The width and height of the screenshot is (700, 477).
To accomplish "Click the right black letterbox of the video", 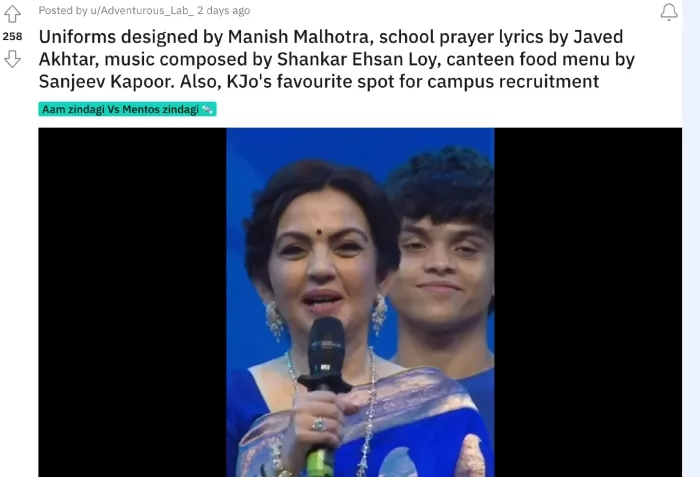I will pyautogui.click(x=588, y=302).
